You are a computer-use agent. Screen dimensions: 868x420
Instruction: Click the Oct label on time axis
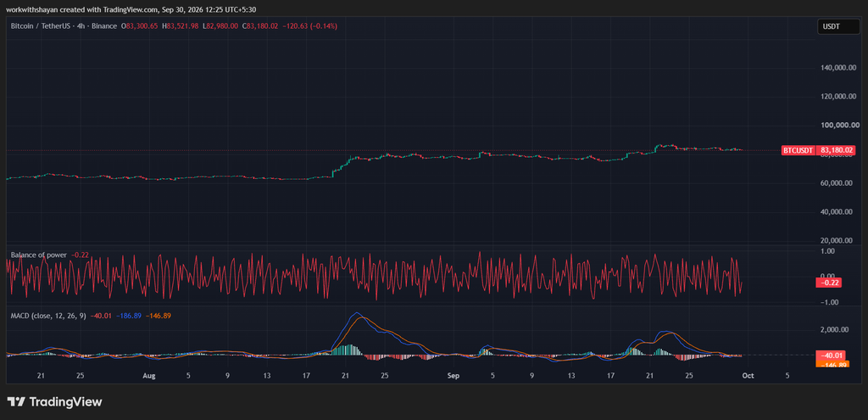click(x=748, y=376)
